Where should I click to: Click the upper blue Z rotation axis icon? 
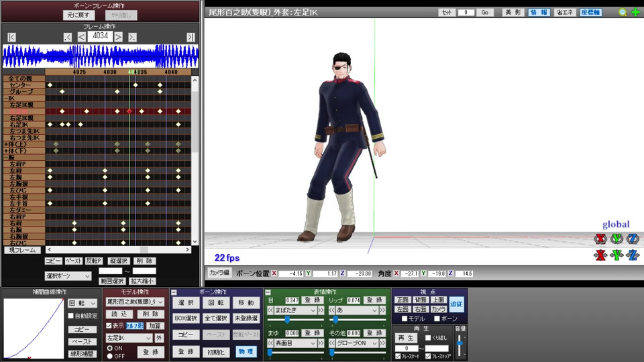click(x=633, y=239)
